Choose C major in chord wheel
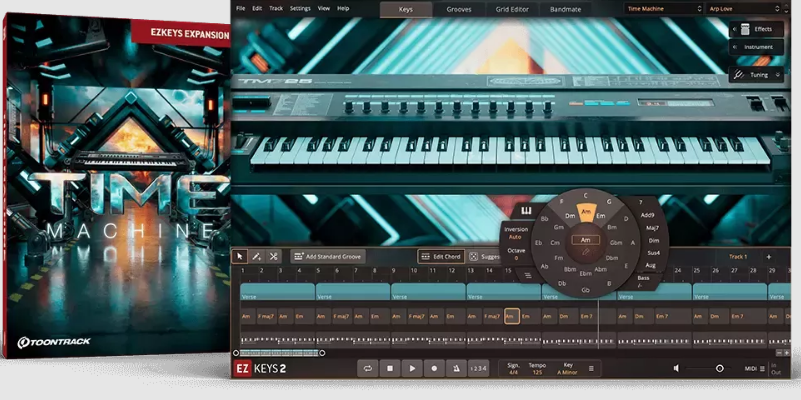The image size is (801, 400). (585, 195)
